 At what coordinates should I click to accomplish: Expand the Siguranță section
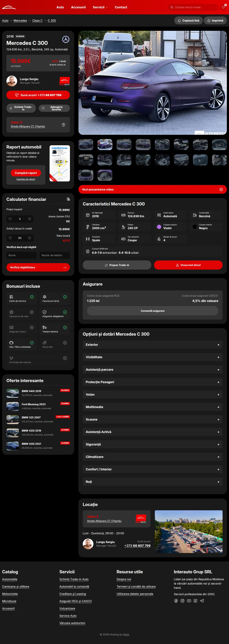153,444
